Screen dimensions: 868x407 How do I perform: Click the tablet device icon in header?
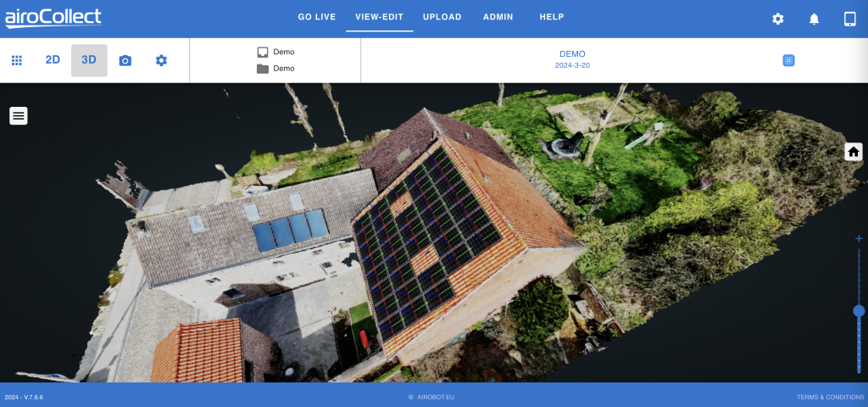click(x=849, y=19)
